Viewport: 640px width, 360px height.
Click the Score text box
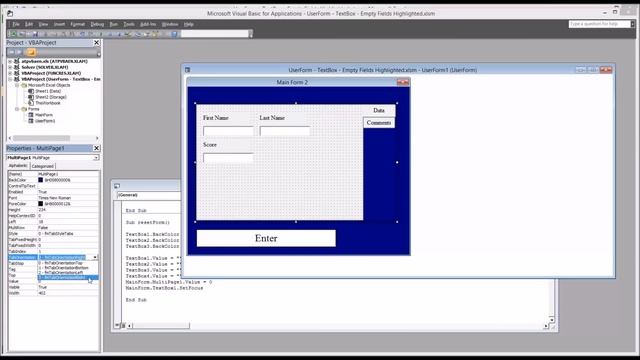click(228, 158)
